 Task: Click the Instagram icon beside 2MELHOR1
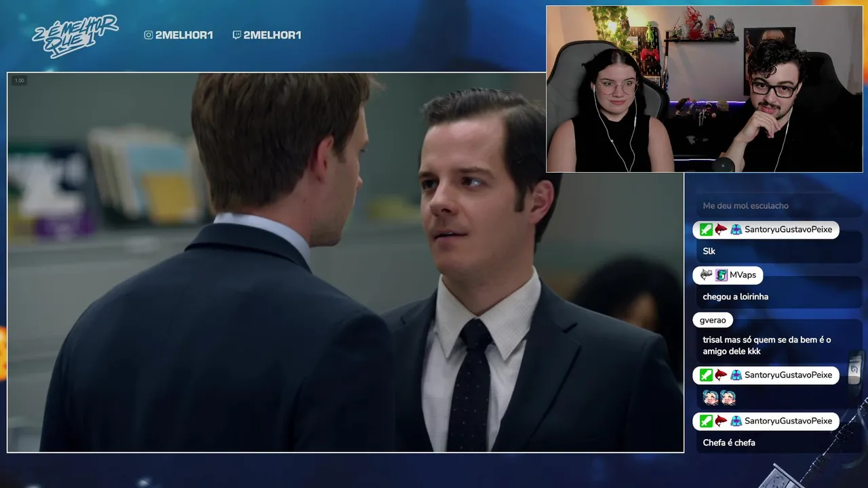click(x=149, y=35)
